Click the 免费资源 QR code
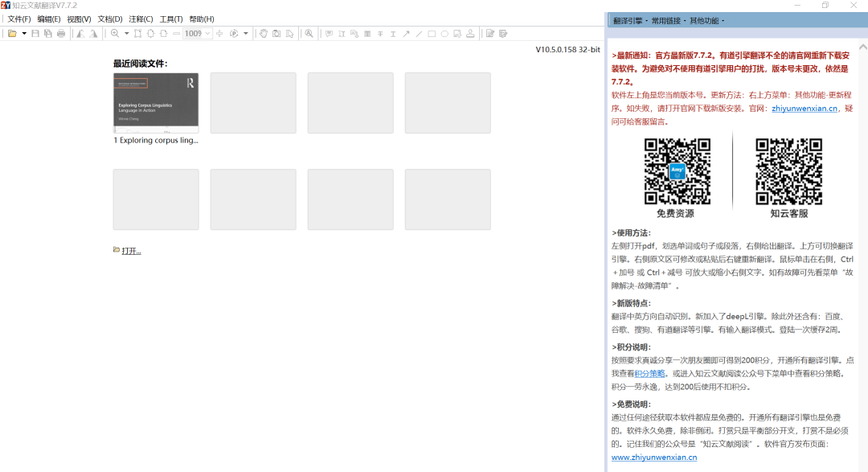The width and height of the screenshot is (868, 472). (x=677, y=171)
